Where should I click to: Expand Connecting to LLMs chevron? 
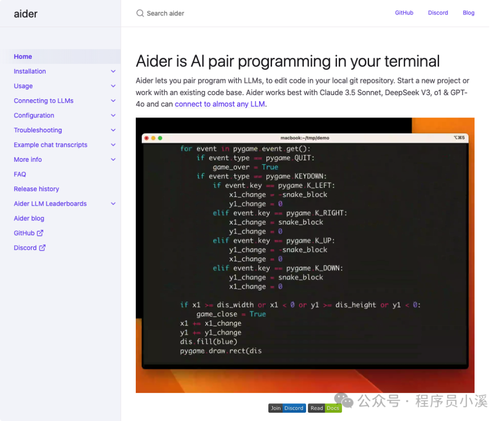point(113,101)
